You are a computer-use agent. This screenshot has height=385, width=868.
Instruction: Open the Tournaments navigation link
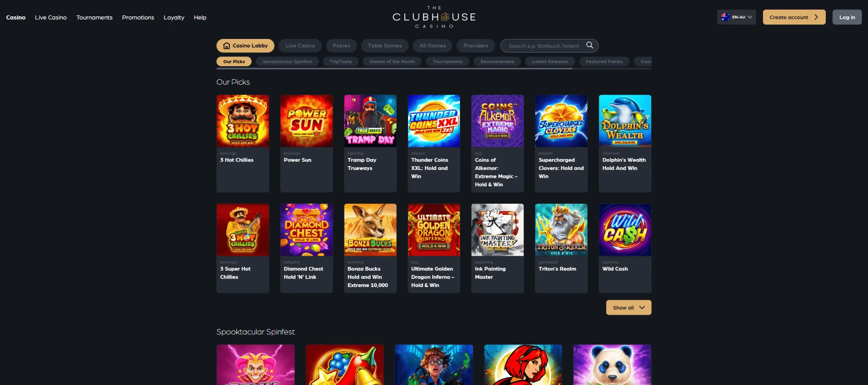(94, 18)
